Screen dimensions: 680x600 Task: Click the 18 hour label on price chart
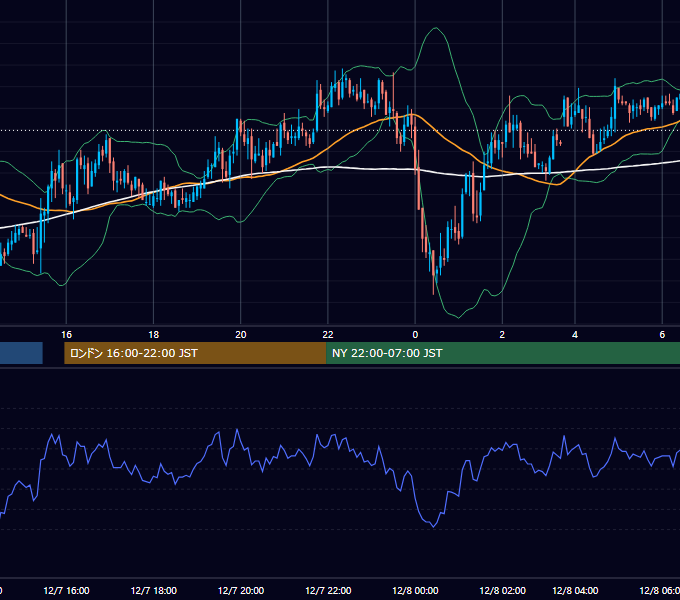(154, 335)
